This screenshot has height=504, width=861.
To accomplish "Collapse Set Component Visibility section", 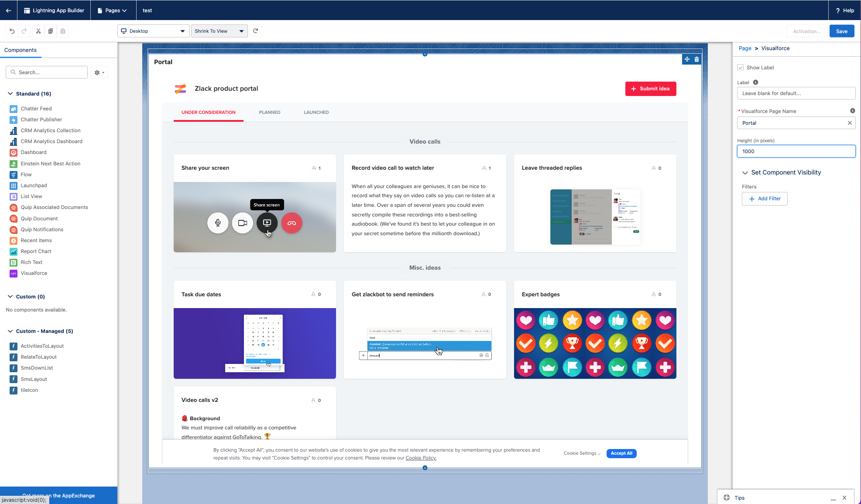I will click(745, 173).
